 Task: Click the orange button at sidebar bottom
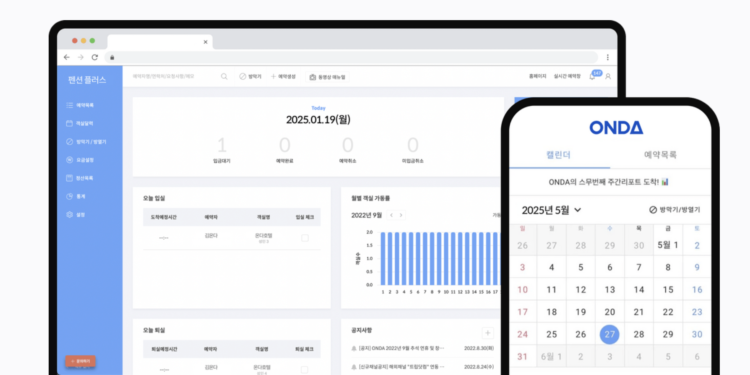pos(80,361)
